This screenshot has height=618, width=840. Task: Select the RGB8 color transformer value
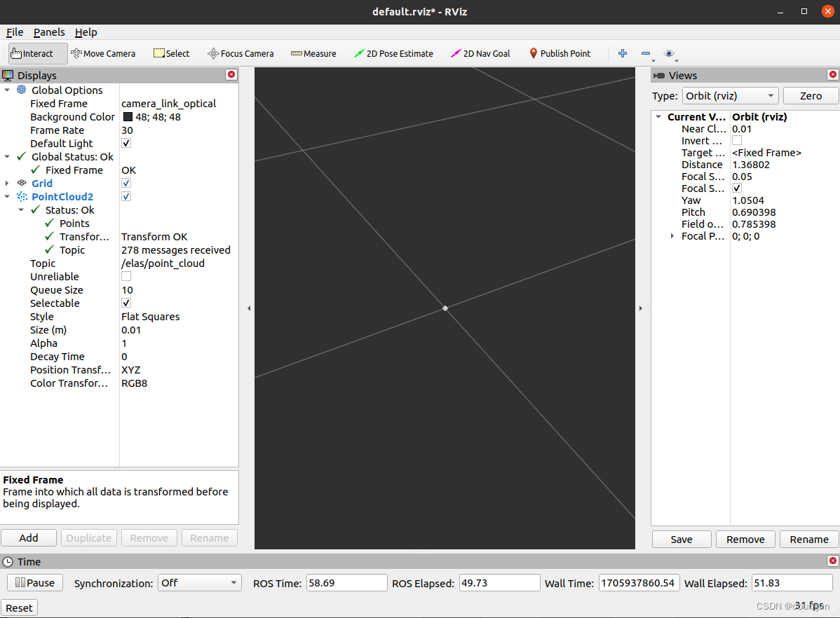click(135, 383)
